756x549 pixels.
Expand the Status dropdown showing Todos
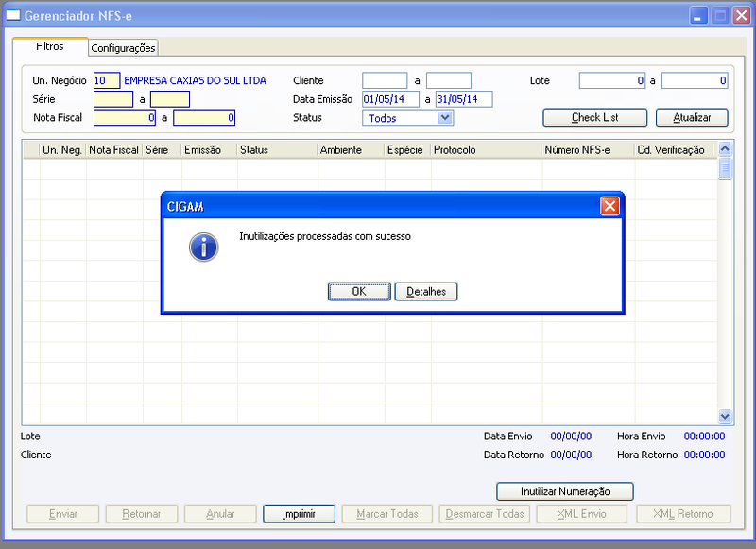point(445,117)
